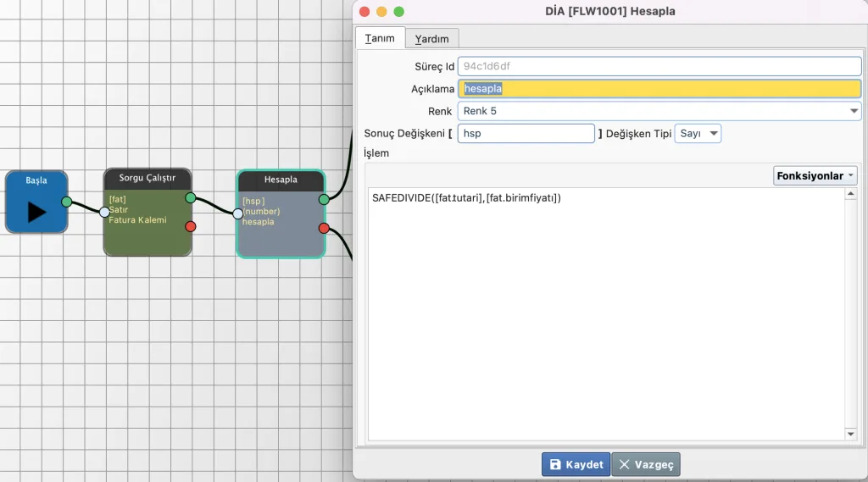Click Vazgeç to cancel the dialog
868x482 pixels.
click(646, 464)
